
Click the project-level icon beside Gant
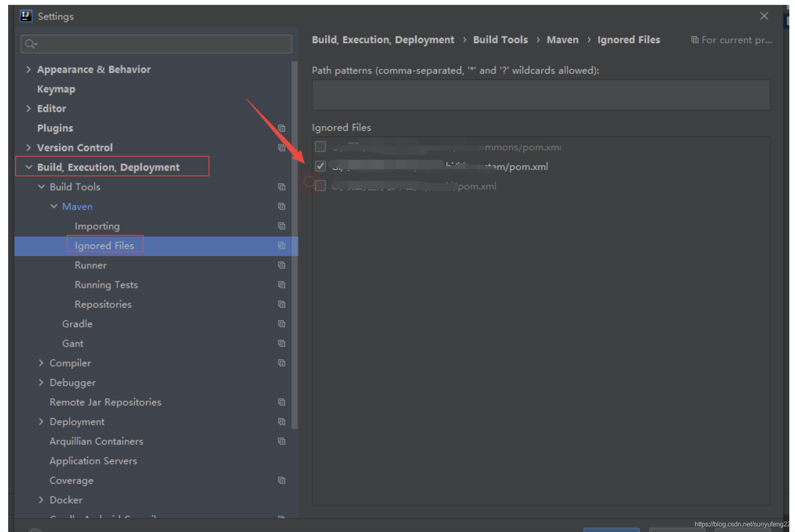click(x=281, y=344)
